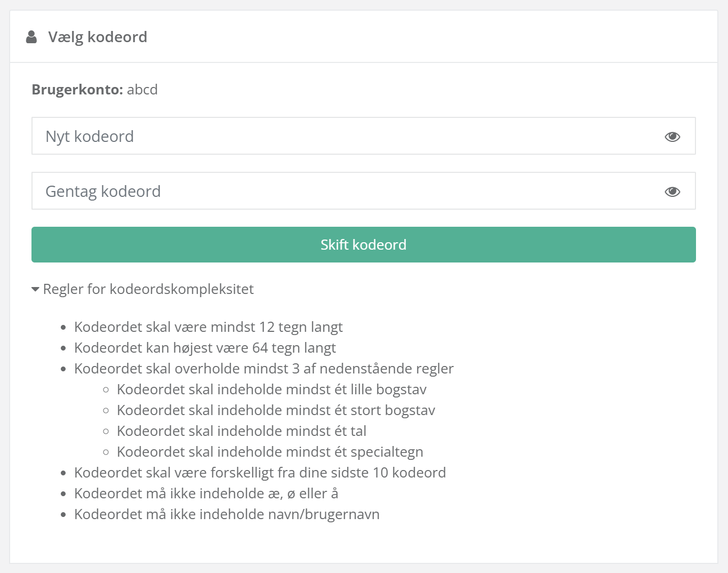
Task: Click the account name abcd
Action: click(x=142, y=89)
